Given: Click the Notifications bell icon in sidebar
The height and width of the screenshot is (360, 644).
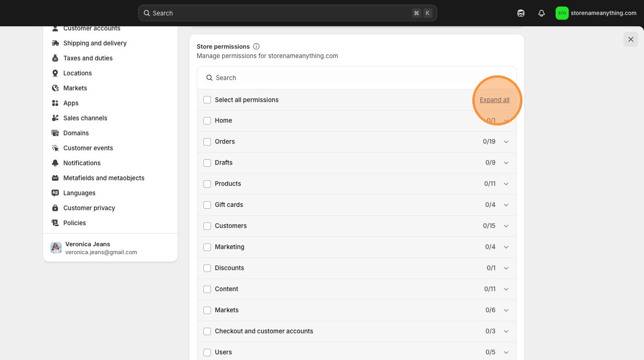Looking at the screenshot, I should (x=55, y=163).
